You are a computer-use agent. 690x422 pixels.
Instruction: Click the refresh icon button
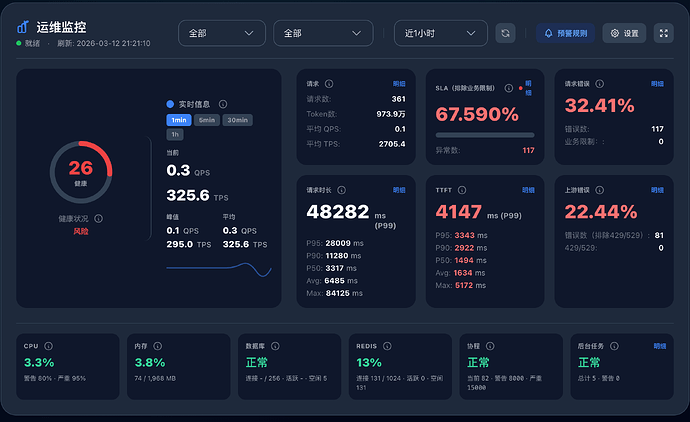click(x=505, y=33)
